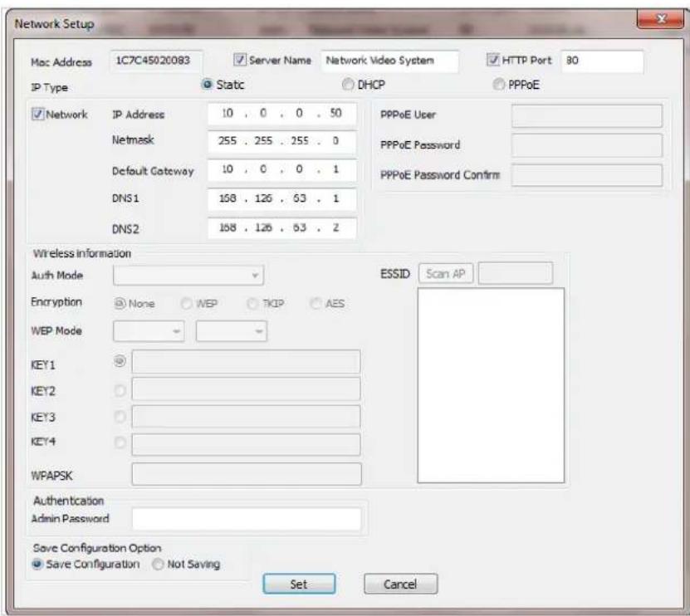690x616 pixels.
Task: Click the WPAPSK text field
Action: [247, 474]
